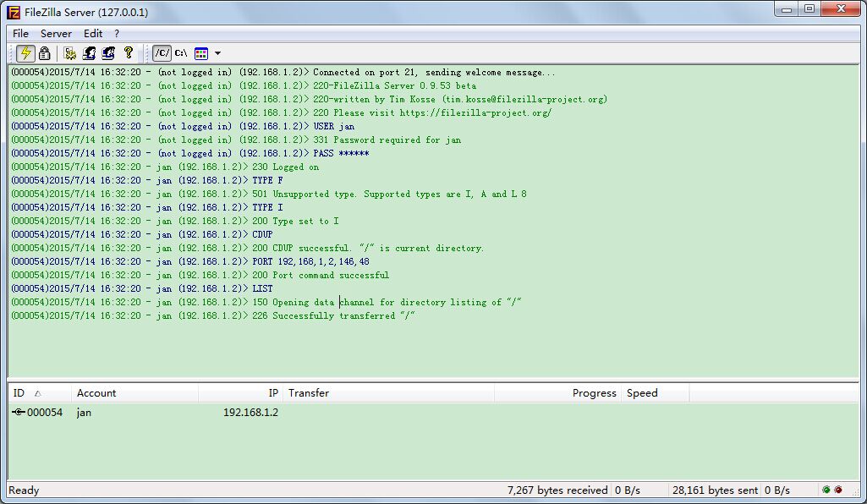
Task: Minimize the FileZilla Server window
Action: pos(787,8)
